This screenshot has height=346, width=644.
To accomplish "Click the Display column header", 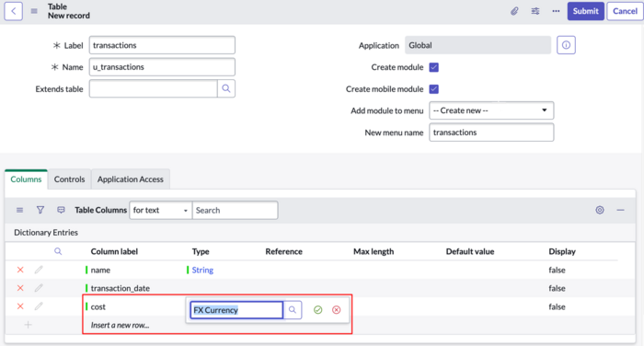I will (x=562, y=251).
